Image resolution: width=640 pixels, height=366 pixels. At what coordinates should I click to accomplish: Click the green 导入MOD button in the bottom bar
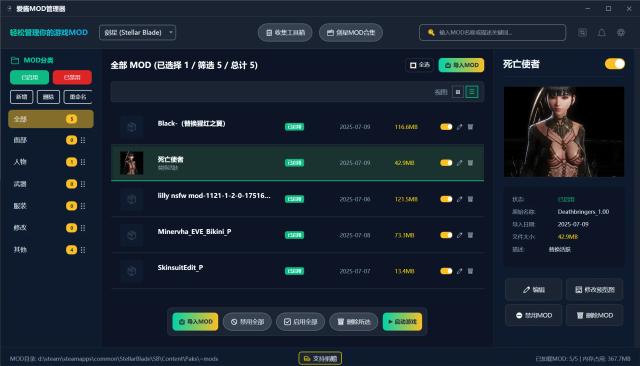tap(195, 322)
